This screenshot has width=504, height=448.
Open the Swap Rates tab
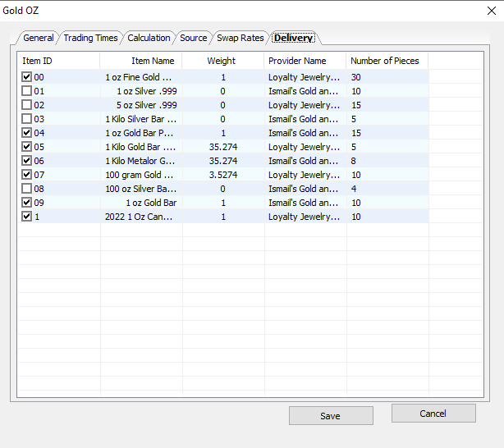pyautogui.click(x=240, y=38)
